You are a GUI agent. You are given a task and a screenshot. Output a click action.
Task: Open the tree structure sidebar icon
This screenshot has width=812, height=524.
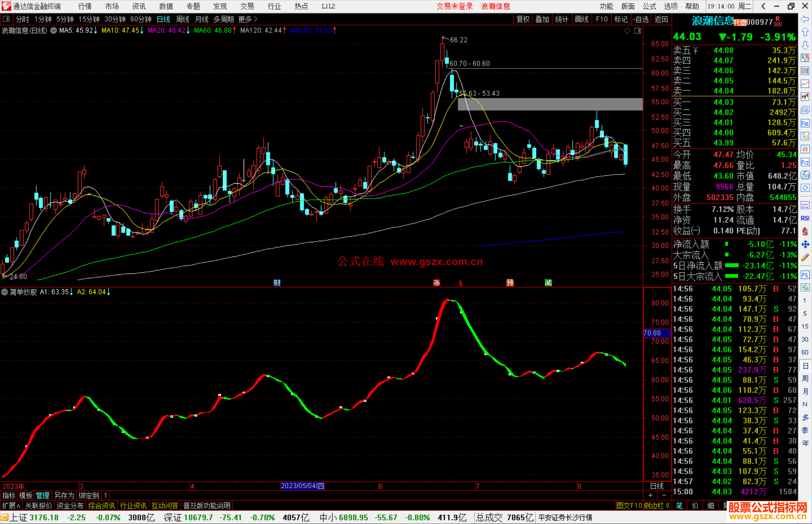[x=805, y=136]
